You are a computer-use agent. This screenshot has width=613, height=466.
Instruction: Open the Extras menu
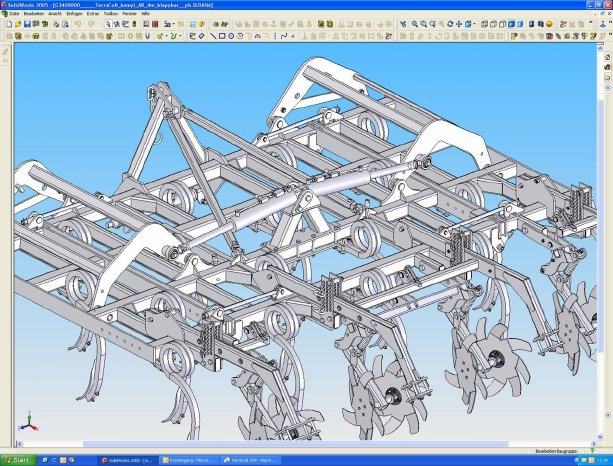[x=93, y=14]
